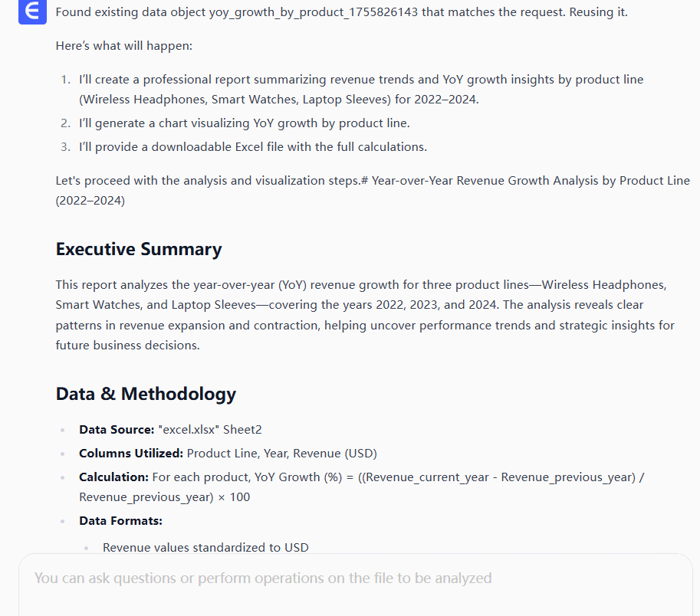
Task: Select the bold Columns Utilized label
Action: tap(131, 453)
